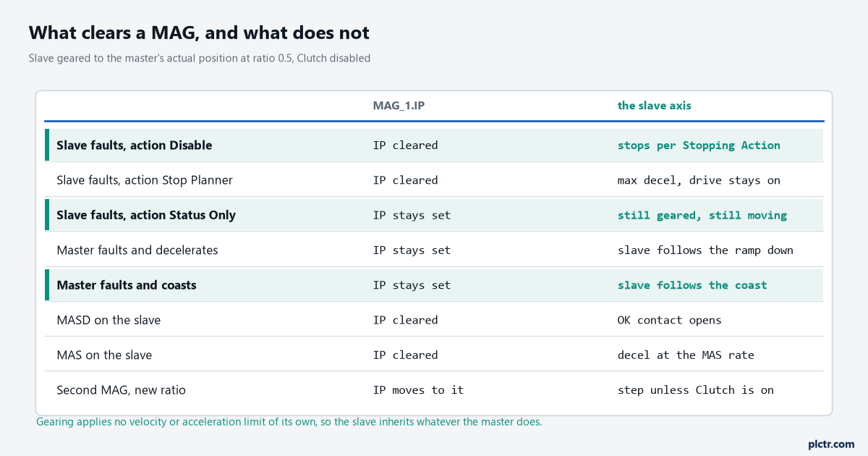Click 'step unless Clutch is on' cell
Image resolution: width=868 pixels, height=456 pixels.
[695, 390]
